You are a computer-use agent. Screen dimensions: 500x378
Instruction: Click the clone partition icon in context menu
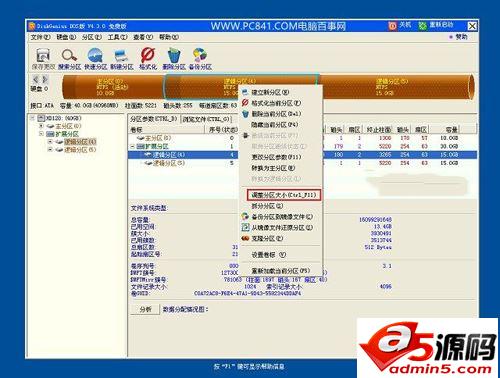245,239
